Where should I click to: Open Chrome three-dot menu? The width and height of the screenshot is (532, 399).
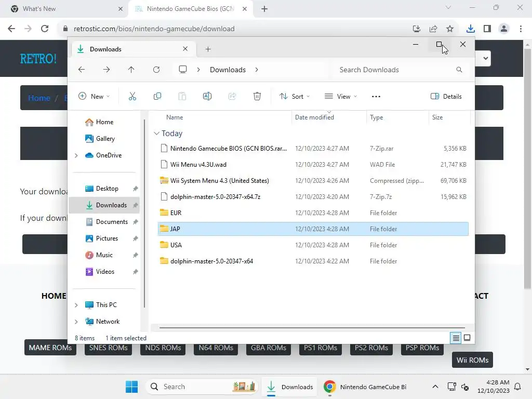[521, 29]
